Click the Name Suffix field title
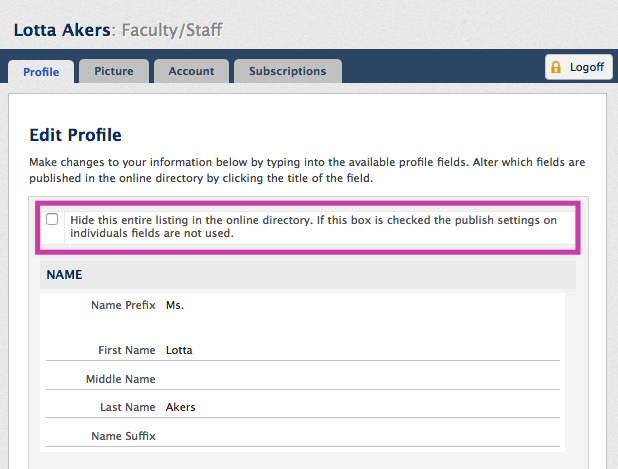Image resolution: width=618 pixels, height=469 pixels. point(123,436)
